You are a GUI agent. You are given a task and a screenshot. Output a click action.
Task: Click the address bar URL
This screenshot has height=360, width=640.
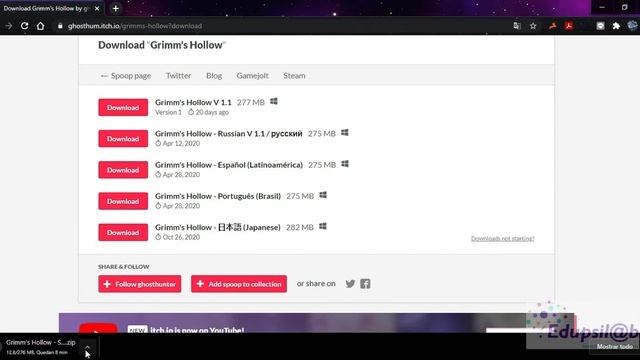tap(135, 26)
